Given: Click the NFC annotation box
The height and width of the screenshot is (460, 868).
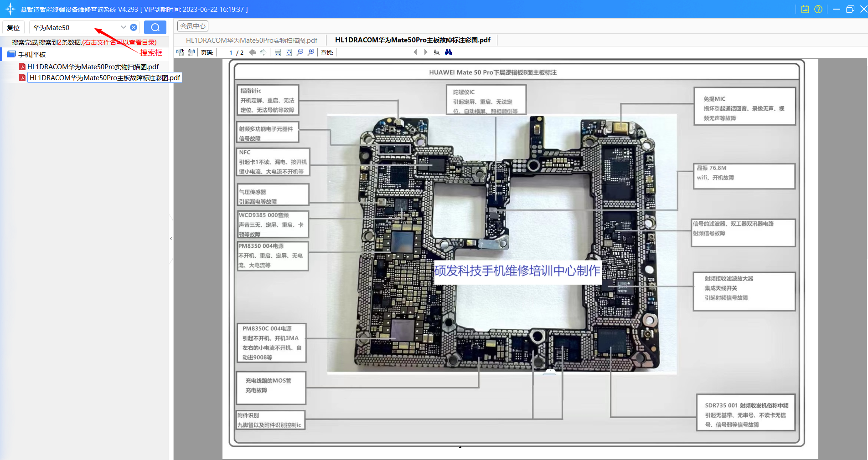Looking at the screenshot, I should pyautogui.click(x=273, y=162).
